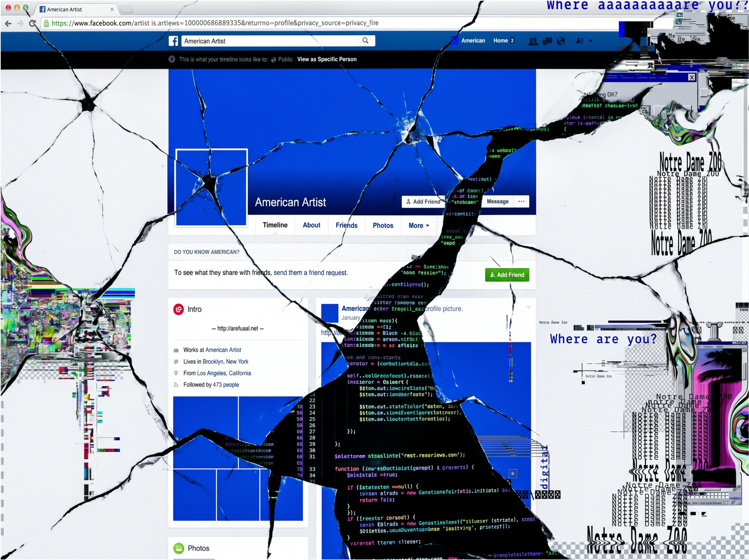Open the Los Angeles, California link
Viewport: 749px width, 560px height.
(x=224, y=373)
